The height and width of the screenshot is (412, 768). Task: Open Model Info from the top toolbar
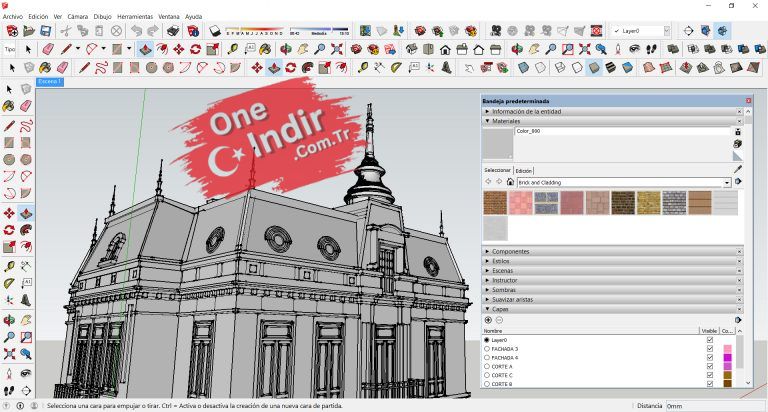(x=193, y=31)
